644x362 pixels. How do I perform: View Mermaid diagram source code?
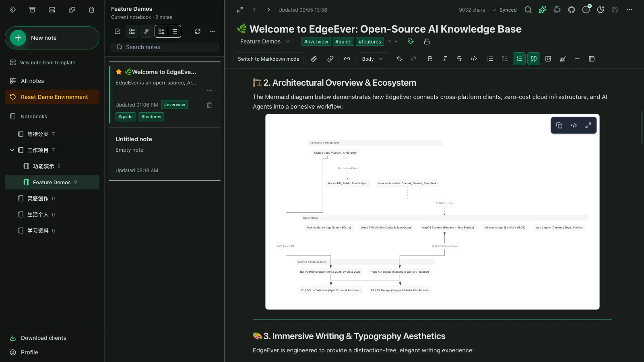point(574,125)
